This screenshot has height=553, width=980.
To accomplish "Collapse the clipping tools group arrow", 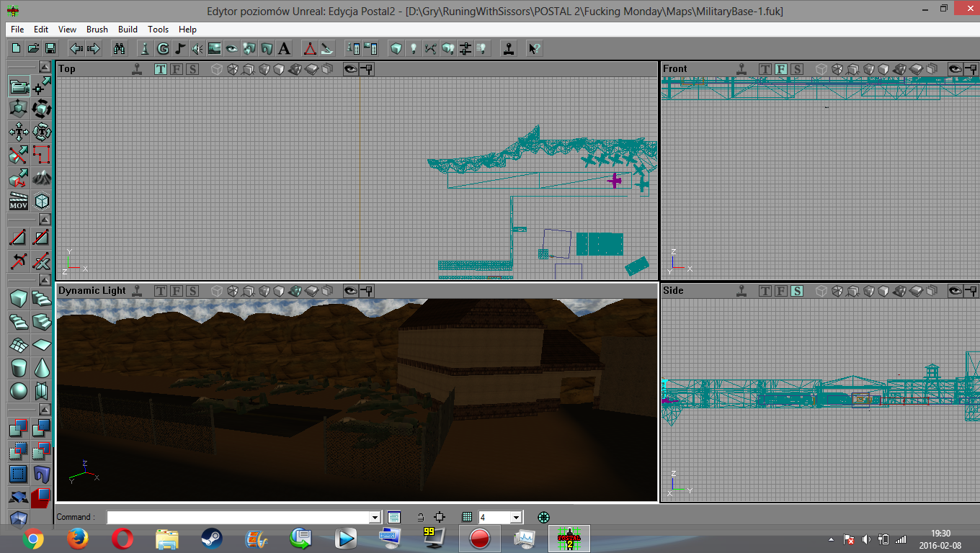I will pyautogui.click(x=45, y=220).
